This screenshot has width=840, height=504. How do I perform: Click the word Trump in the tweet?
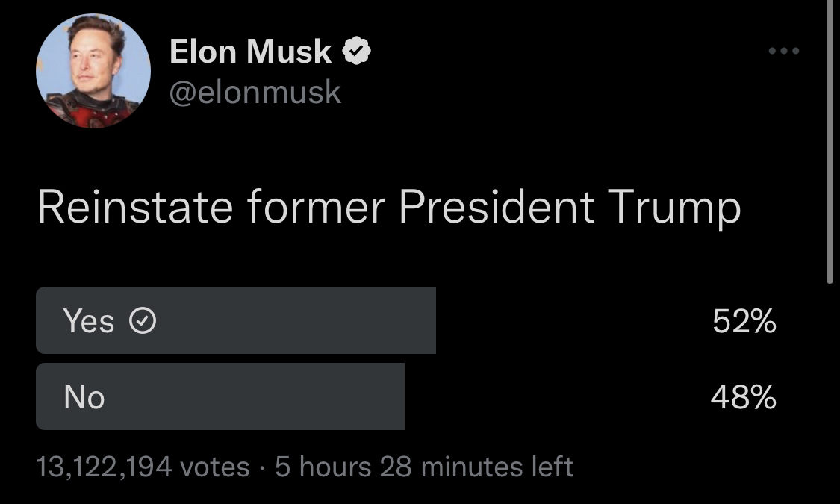point(674,208)
